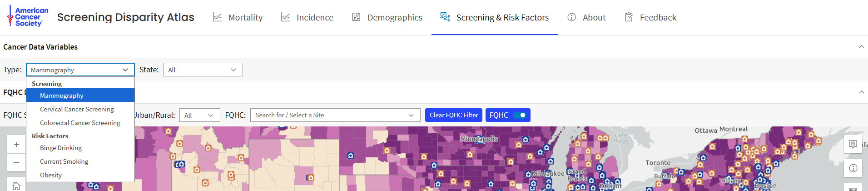Viewport: 868px width, 191px height.
Task: Click the Mortality chart icon
Action: point(218,17)
